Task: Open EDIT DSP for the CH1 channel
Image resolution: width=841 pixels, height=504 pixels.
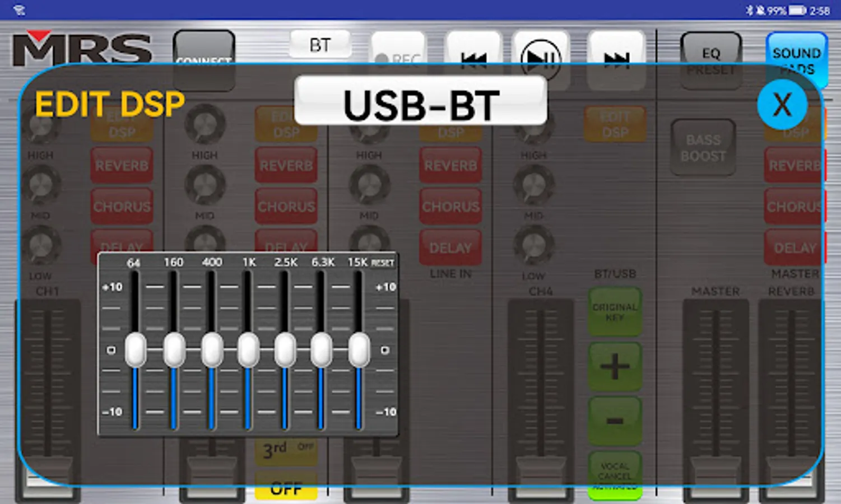Action: click(x=122, y=124)
